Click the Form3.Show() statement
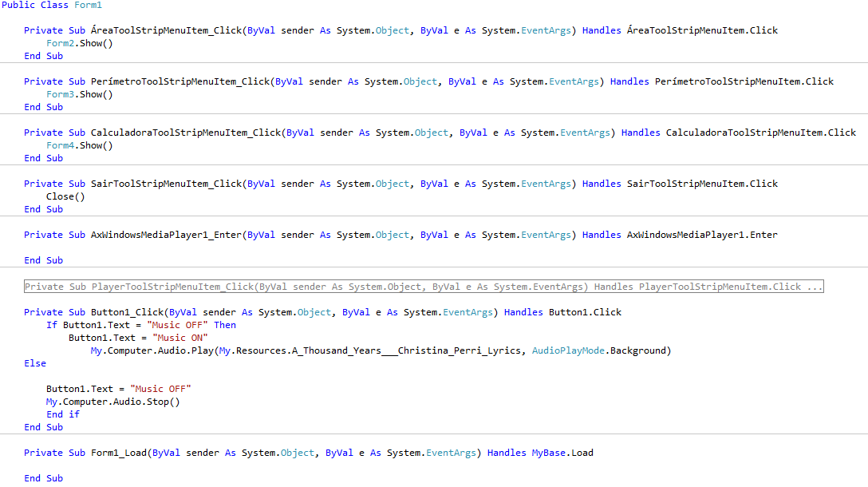This screenshot has height=487, width=868. coord(79,94)
